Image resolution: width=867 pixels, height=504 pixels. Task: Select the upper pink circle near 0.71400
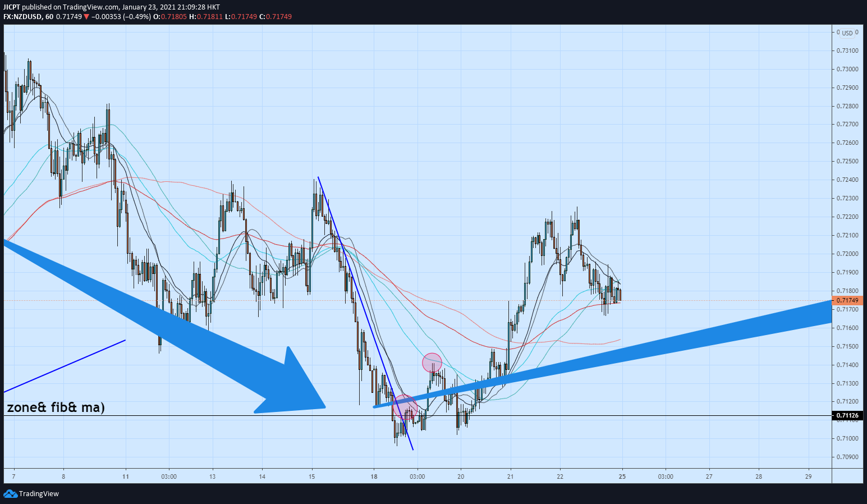click(x=432, y=363)
